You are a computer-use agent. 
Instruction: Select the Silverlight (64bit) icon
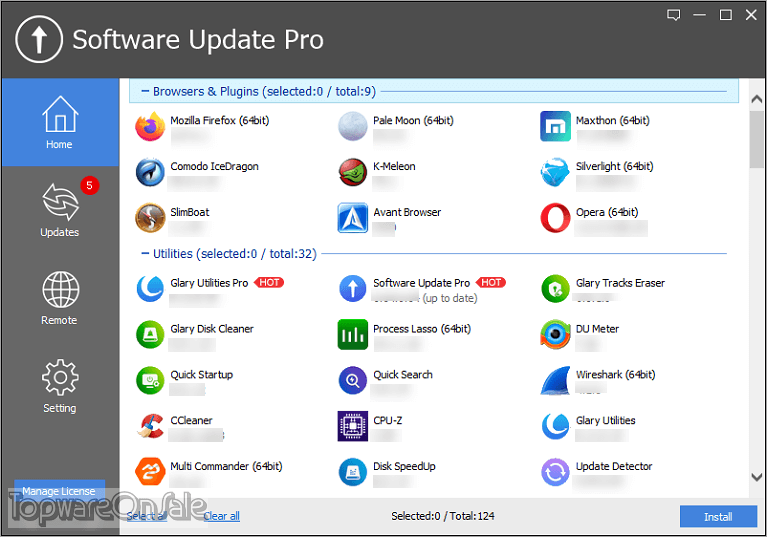[555, 172]
